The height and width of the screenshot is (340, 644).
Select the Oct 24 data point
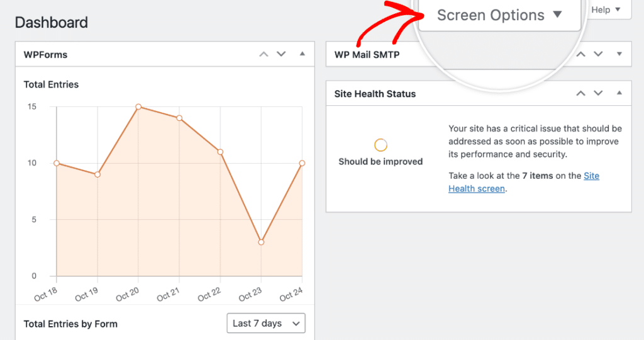[302, 163]
